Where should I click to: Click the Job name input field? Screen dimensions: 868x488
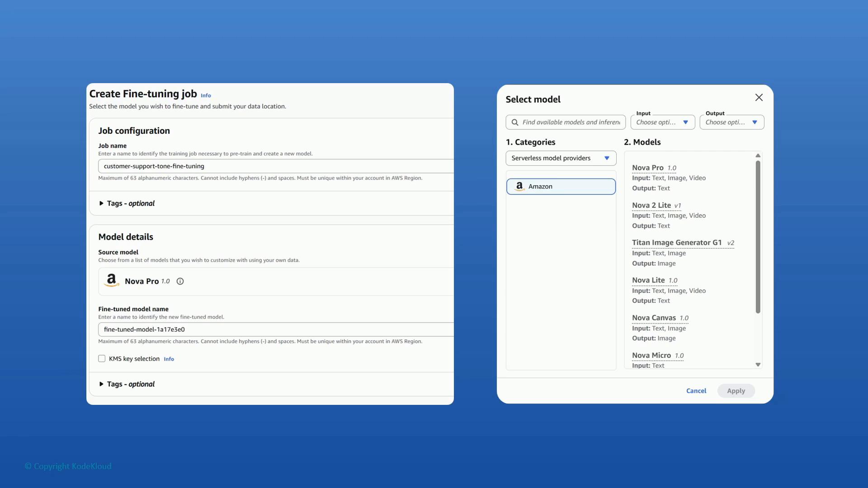[276, 166]
